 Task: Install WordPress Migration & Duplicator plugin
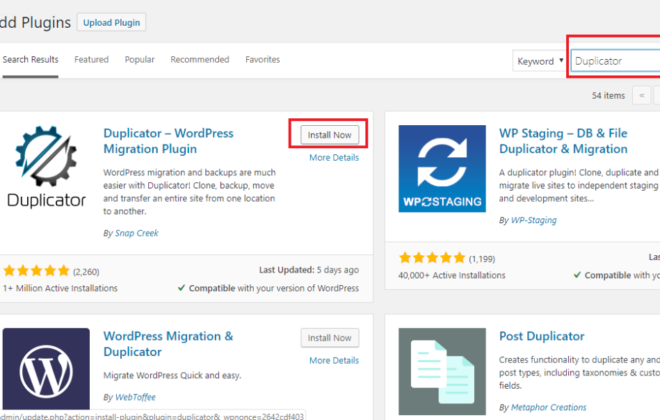coord(330,338)
